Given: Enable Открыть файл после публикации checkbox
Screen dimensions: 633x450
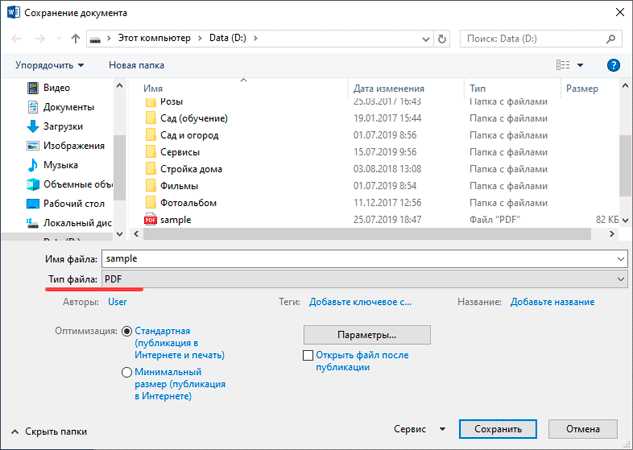Looking at the screenshot, I should [x=309, y=355].
